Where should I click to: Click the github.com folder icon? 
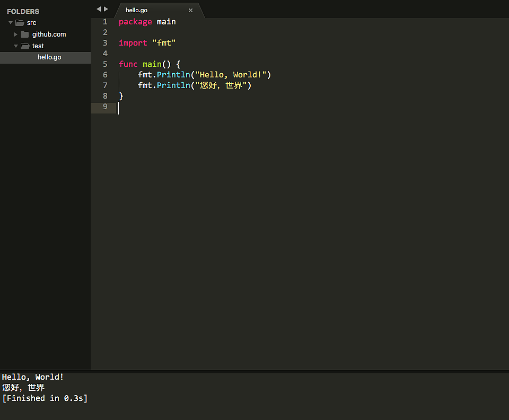point(25,34)
